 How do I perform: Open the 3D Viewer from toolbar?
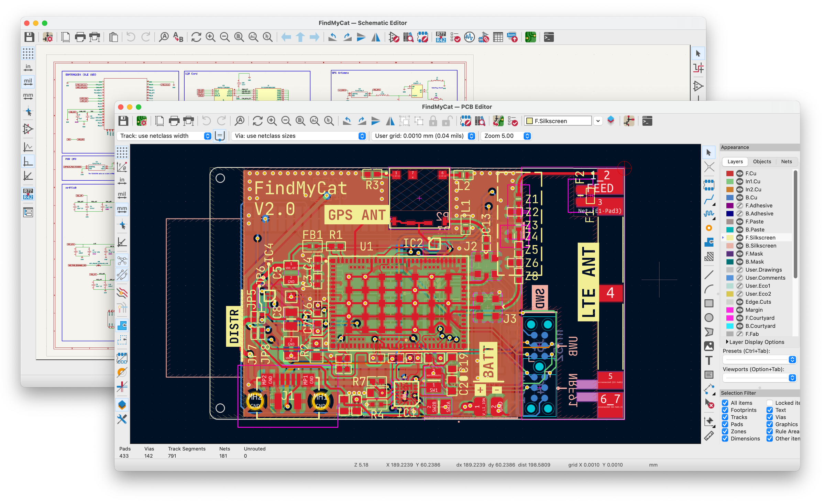pyautogui.click(x=610, y=121)
